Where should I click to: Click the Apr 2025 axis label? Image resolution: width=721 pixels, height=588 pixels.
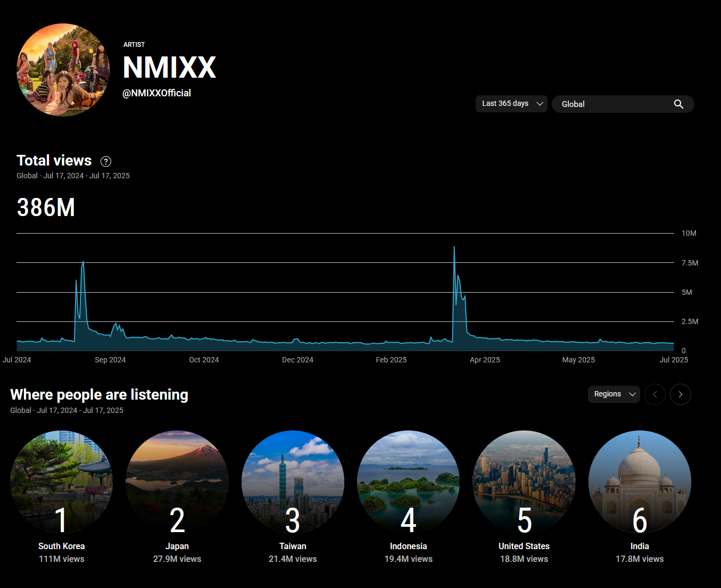point(485,360)
